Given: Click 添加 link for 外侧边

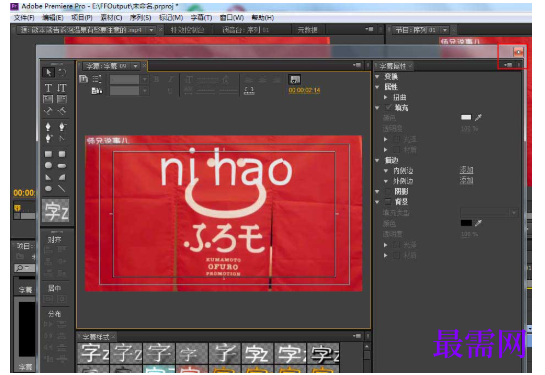Looking at the screenshot, I should coord(466,180).
